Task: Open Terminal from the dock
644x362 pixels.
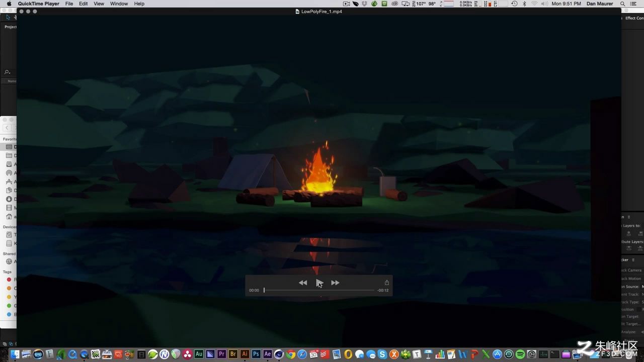Action: click(x=554, y=354)
